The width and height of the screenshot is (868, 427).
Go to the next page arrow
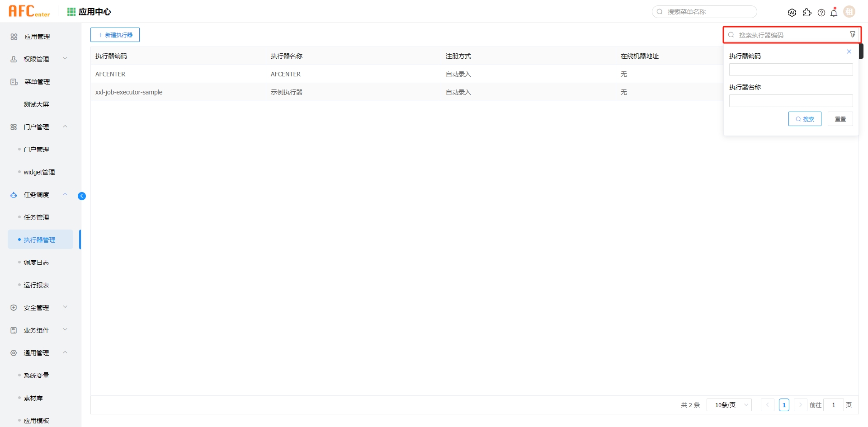point(800,405)
